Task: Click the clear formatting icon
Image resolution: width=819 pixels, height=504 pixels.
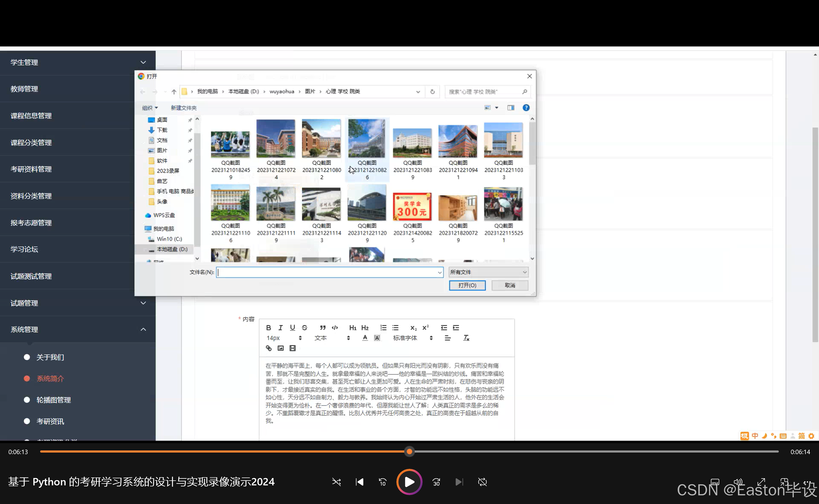Action: pos(466,338)
